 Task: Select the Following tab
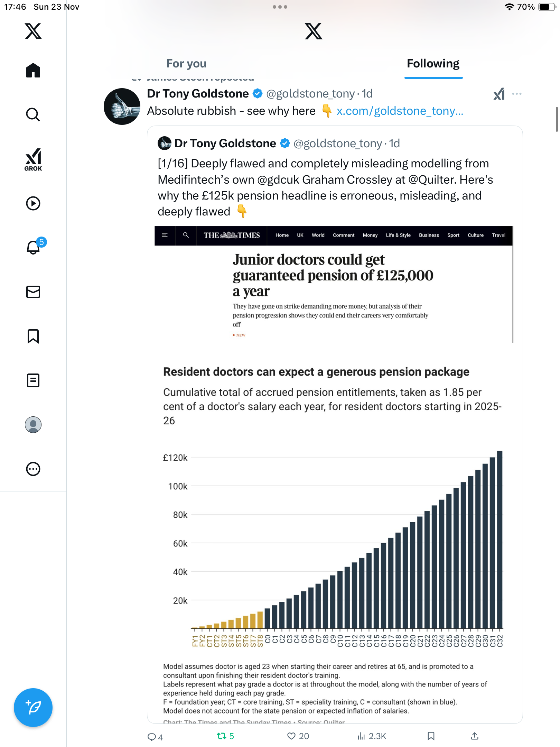coord(433,64)
